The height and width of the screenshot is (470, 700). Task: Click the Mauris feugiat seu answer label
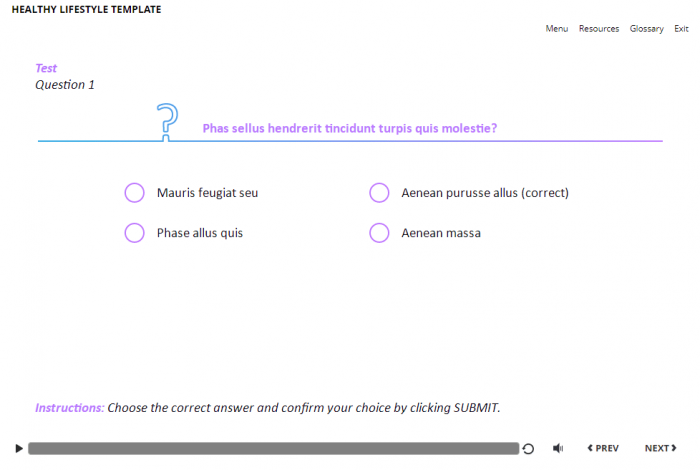point(207,193)
